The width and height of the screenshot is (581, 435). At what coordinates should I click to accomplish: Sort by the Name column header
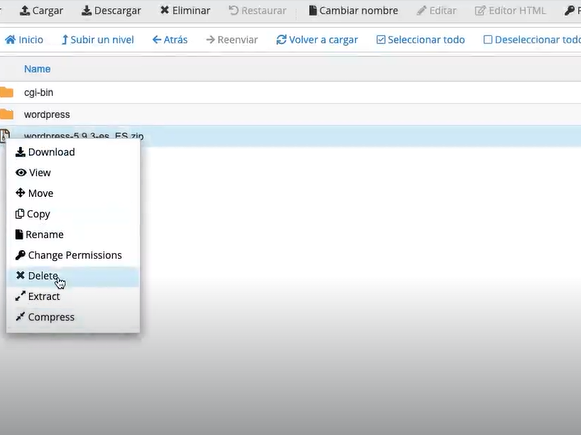[x=37, y=69]
